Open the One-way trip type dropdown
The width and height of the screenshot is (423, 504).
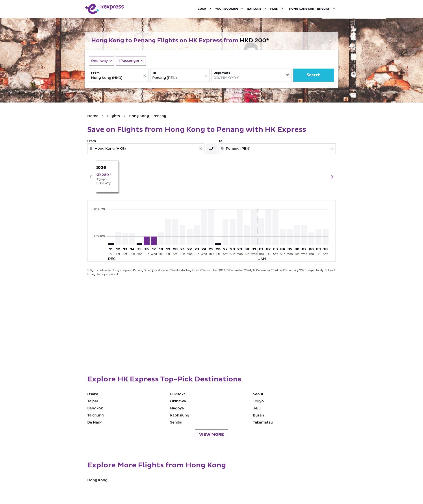101,61
